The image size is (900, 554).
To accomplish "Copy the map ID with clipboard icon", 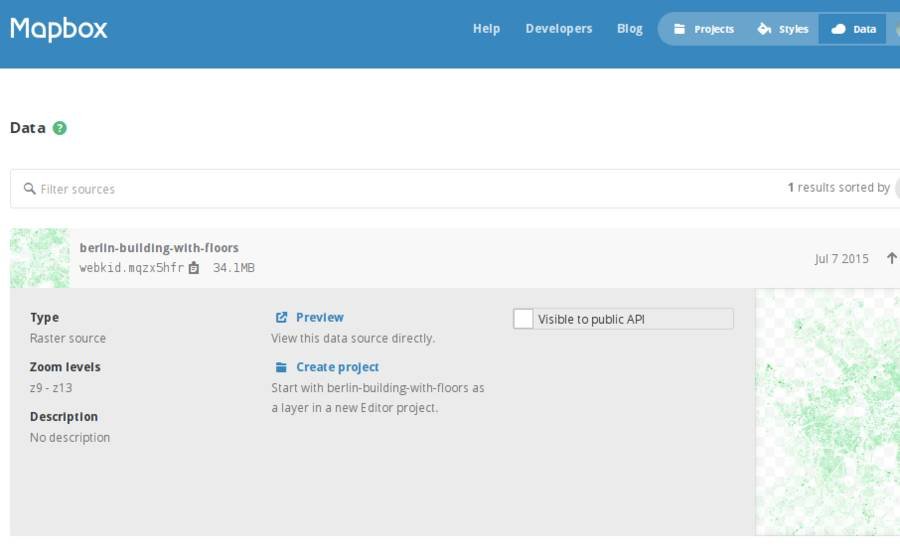I will pos(194,268).
